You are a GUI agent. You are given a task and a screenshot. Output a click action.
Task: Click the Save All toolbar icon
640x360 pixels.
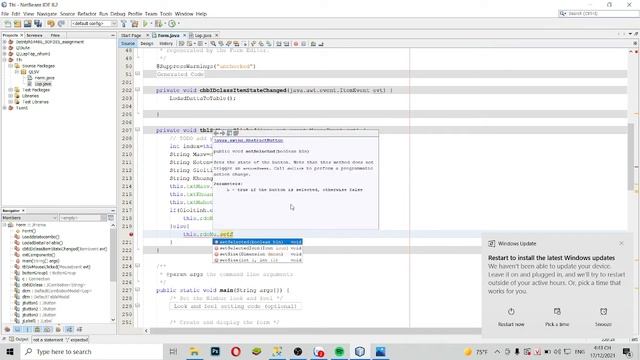click(38, 24)
